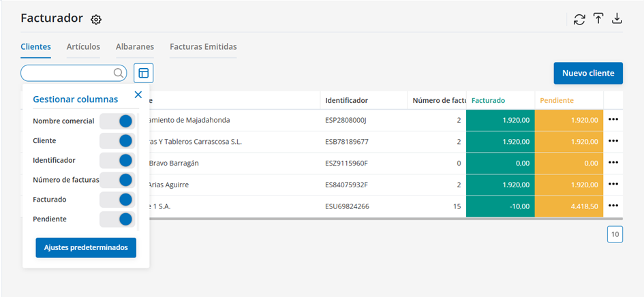The width and height of the screenshot is (644, 297).
Task: Click column panel vertical scrollbar
Action: [138, 170]
